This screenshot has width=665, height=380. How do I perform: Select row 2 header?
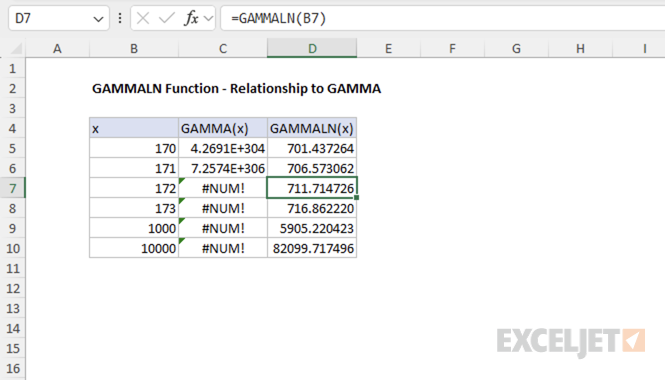(13, 89)
